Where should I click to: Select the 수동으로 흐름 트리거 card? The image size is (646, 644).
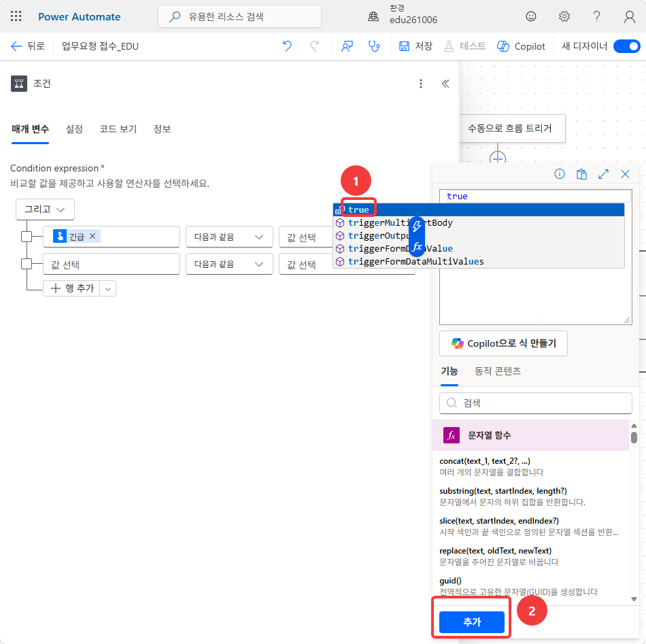point(512,128)
